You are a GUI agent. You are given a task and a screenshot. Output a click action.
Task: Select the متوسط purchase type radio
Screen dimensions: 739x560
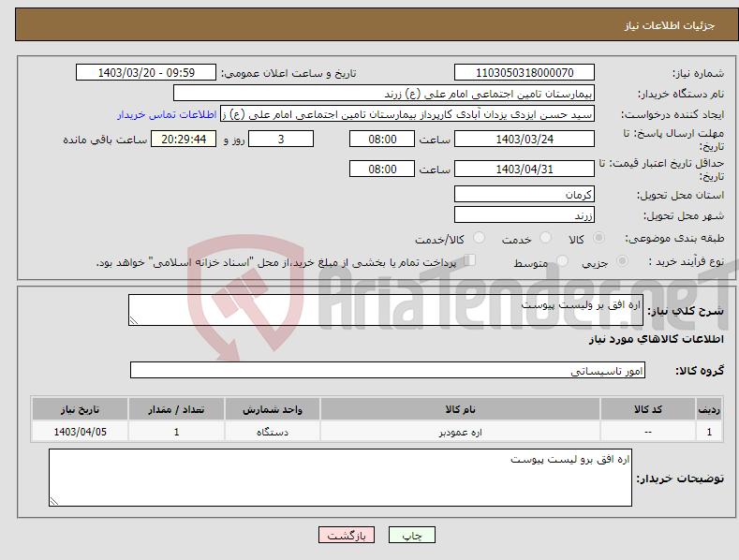(x=562, y=261)
